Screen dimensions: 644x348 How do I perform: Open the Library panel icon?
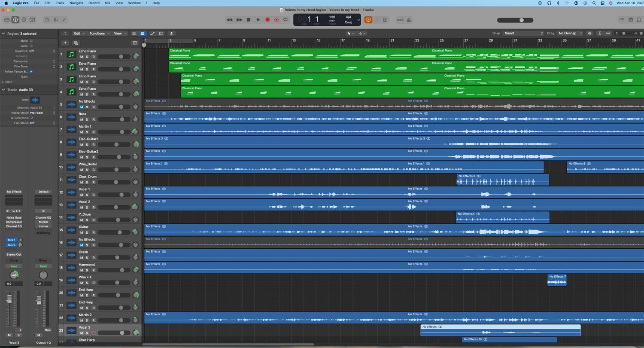7,20
